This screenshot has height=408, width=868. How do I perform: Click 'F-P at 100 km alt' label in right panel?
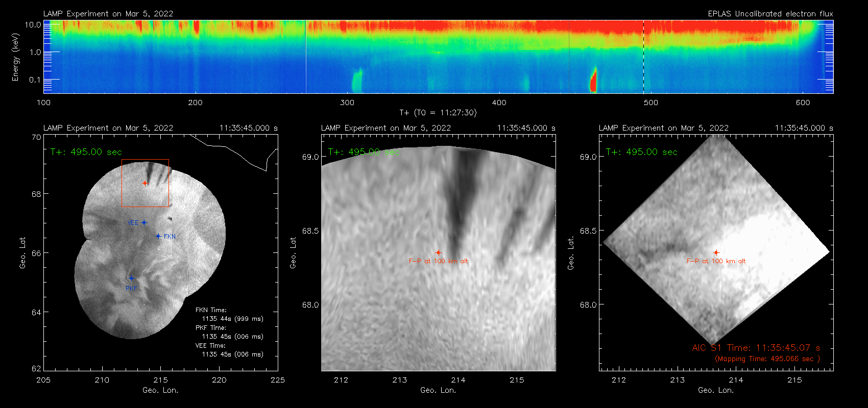pos(716,261)
